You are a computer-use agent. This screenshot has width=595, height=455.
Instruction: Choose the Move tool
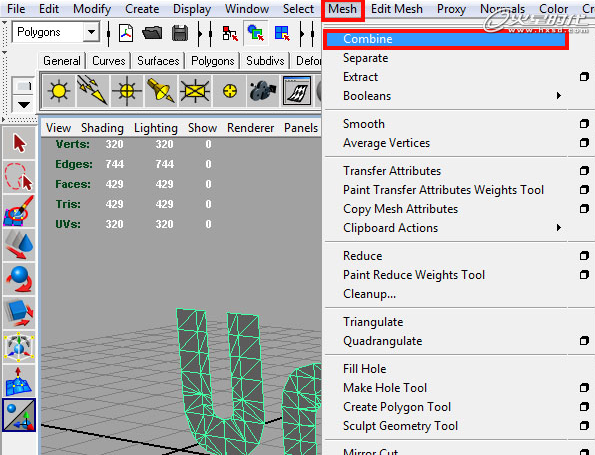[19, 245]
